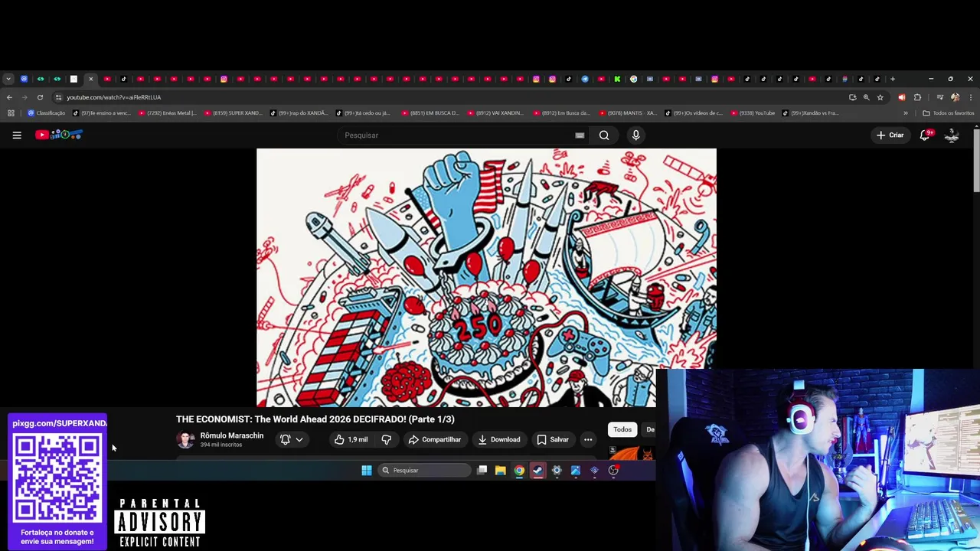980x551 pixels.
Task: Open YouTube notifications bell with 9+ badge
Action: pos(925,135)
